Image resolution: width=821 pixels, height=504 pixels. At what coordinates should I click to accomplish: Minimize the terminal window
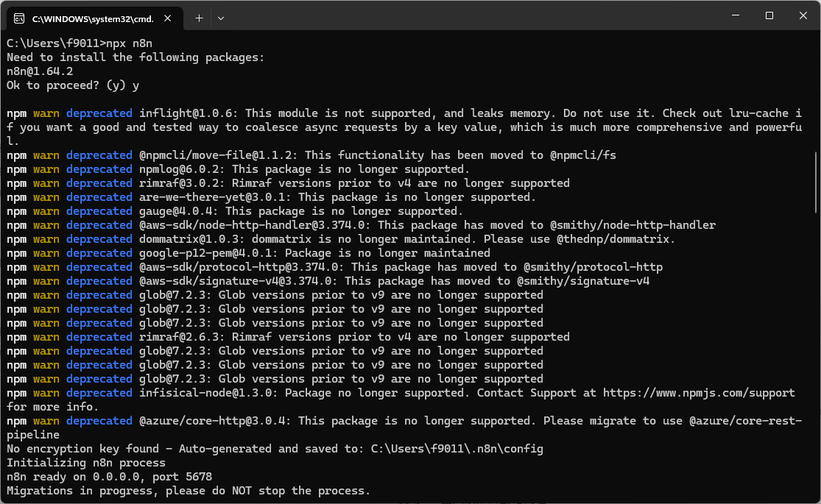[733, 15]
